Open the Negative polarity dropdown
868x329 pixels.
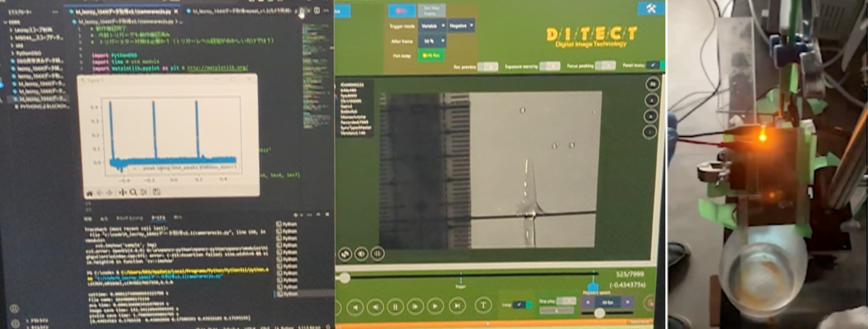pos(461,26)
